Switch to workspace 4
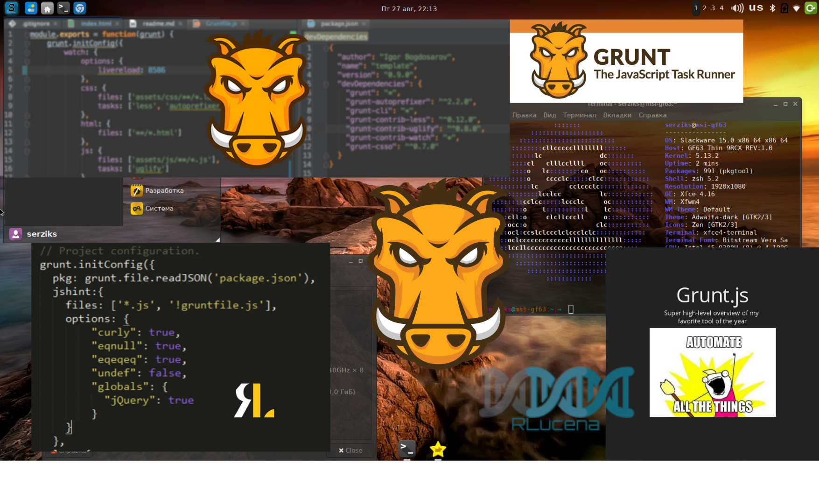819x504 pixels. (721, 8)
